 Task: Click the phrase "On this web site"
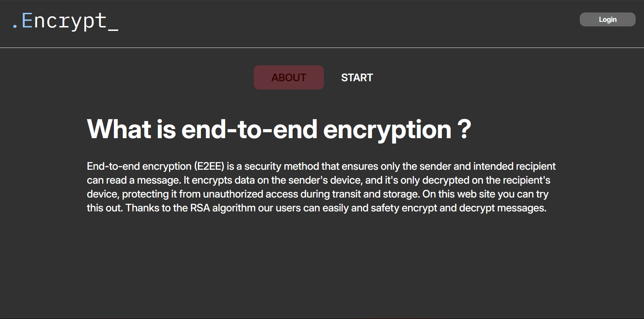coord(459,194)
